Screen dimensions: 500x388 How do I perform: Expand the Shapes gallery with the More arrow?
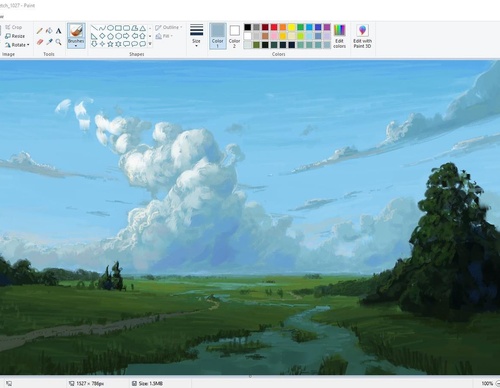[x=150, y=44]
